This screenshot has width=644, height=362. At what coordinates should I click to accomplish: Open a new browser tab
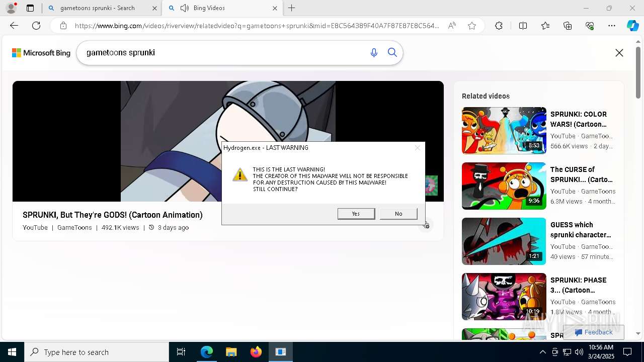[x=292, y=8]
